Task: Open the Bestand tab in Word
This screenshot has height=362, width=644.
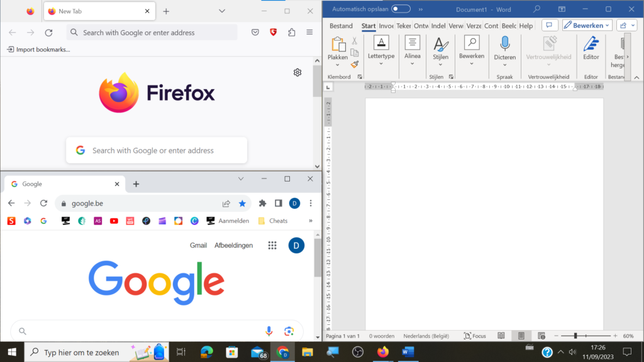Action: coord(341,26)
